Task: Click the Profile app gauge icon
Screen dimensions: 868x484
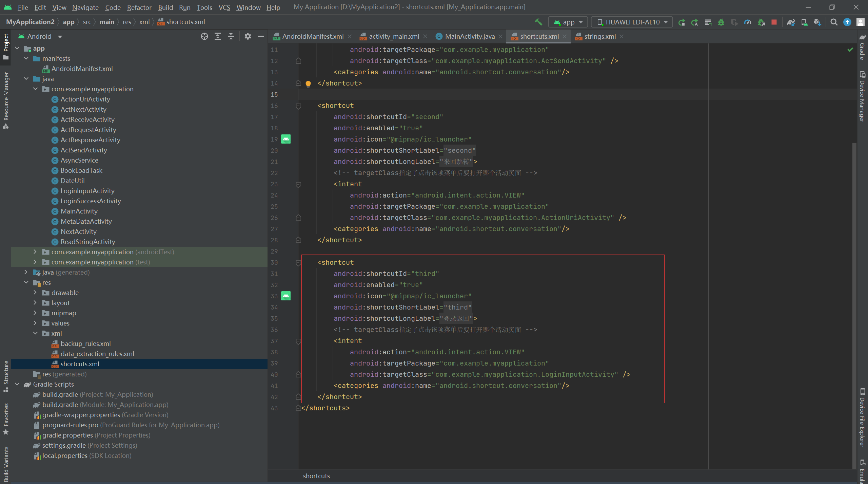Action: 748,22
